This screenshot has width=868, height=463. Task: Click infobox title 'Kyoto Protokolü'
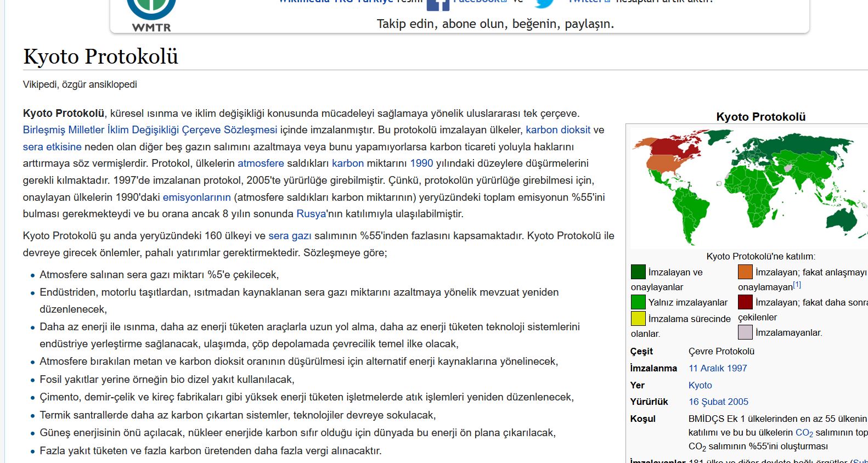761,116
